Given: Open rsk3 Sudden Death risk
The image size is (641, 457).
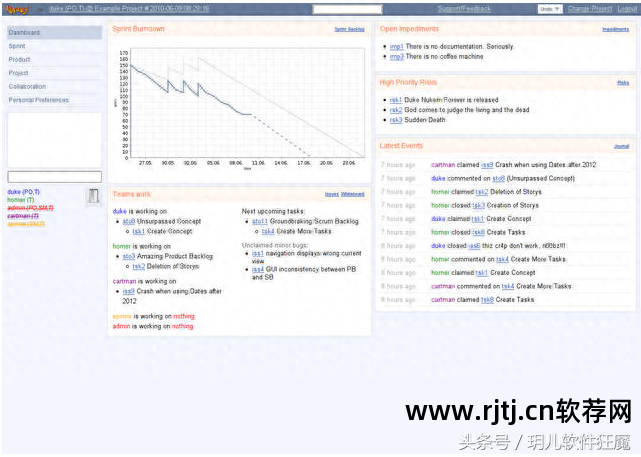Looking at the screenshot, I should 396,120.
